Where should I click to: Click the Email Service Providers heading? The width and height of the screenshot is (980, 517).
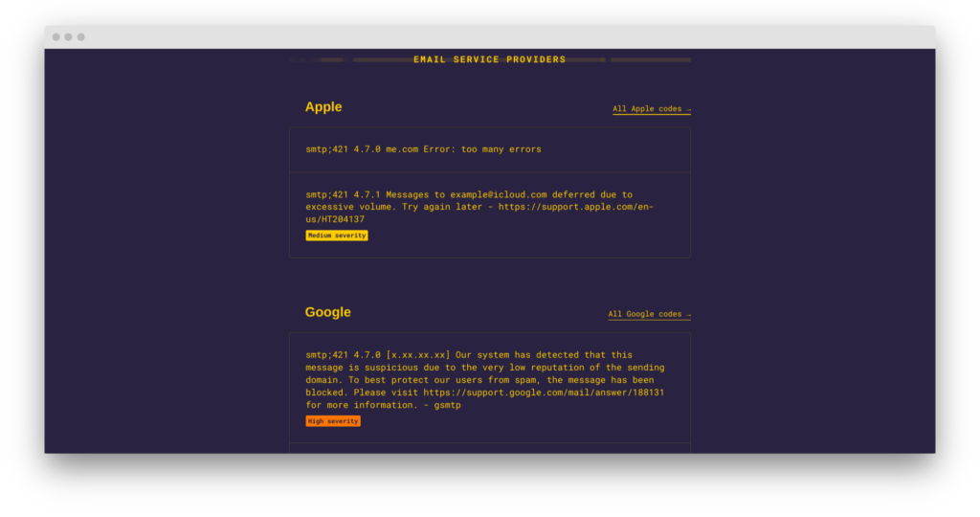[489, 59]
